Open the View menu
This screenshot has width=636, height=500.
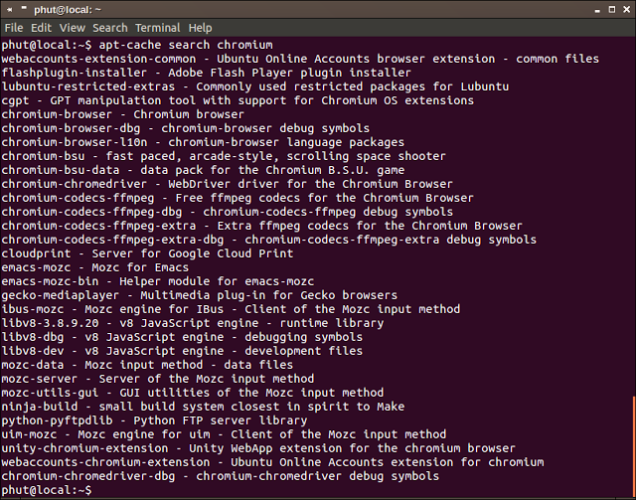pos(73,28)
